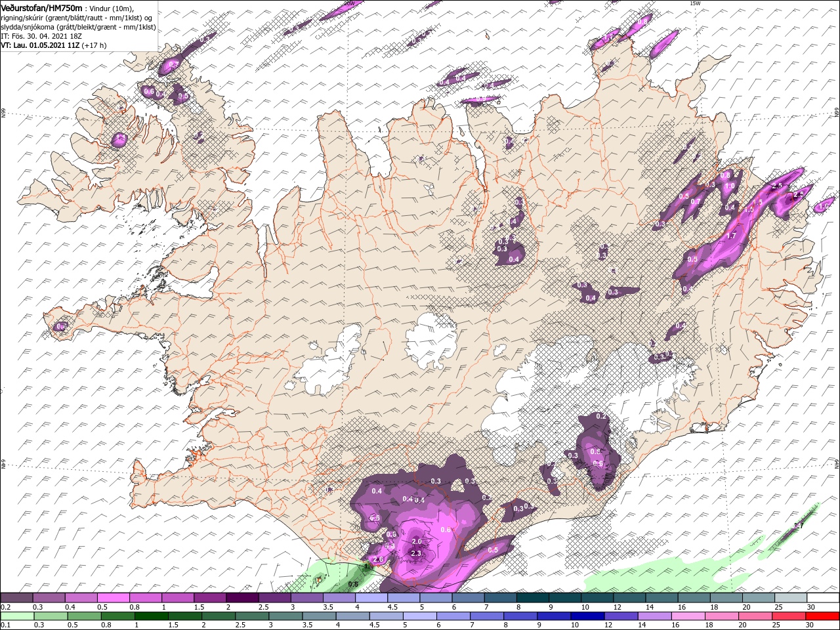Viewport: 840px width, 630px height.
Task: Pick the 8 swatch in the lower rain legend
Action: [520, 616]
